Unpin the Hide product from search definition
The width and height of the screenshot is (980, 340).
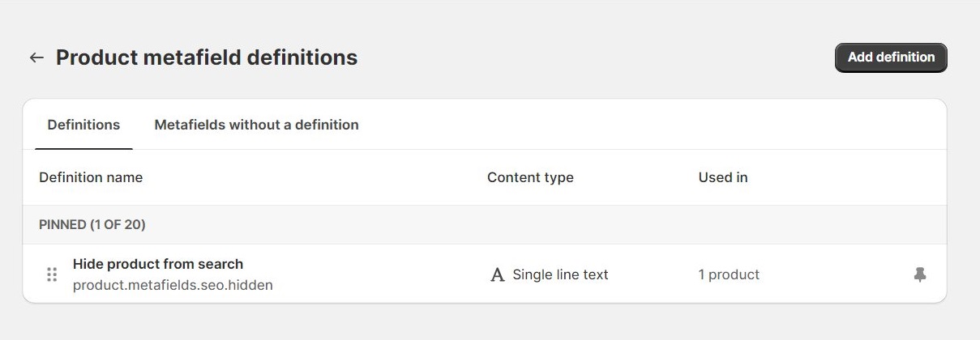tap(919, 274)
